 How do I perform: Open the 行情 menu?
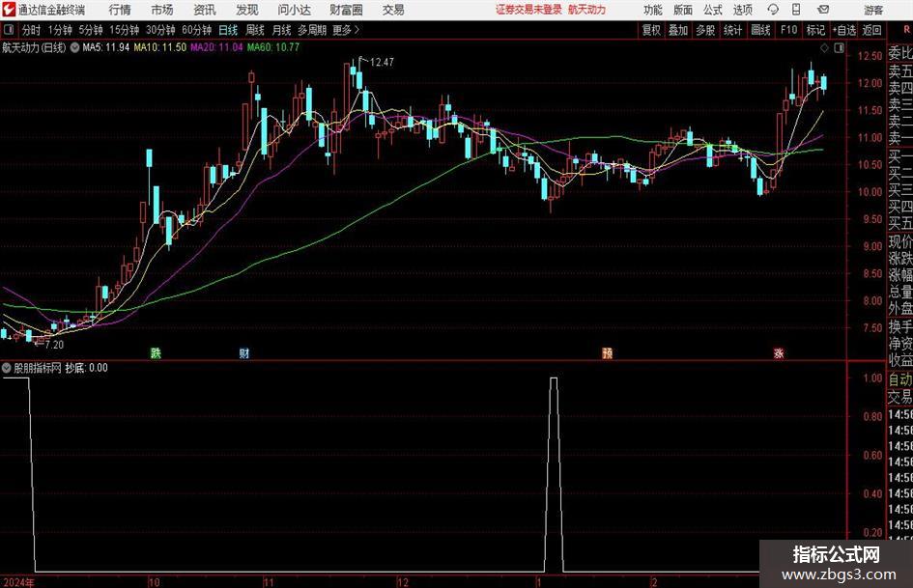[x=120, y=10]
